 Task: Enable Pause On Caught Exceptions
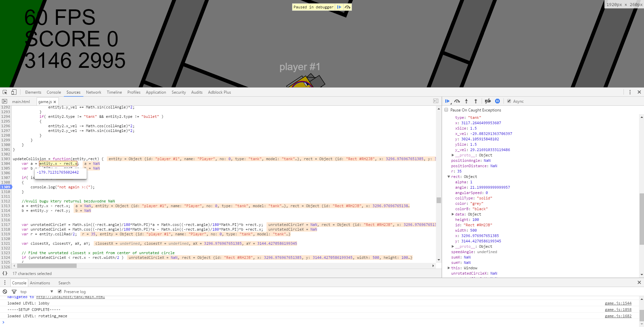click(x=446, y=110)
